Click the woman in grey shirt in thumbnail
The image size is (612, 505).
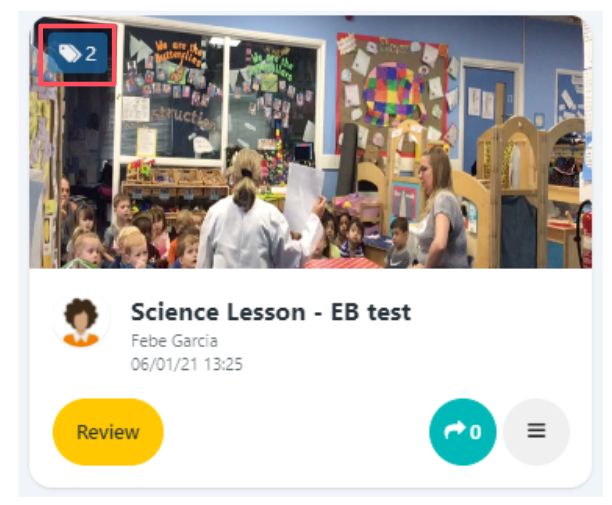point(443,209)
